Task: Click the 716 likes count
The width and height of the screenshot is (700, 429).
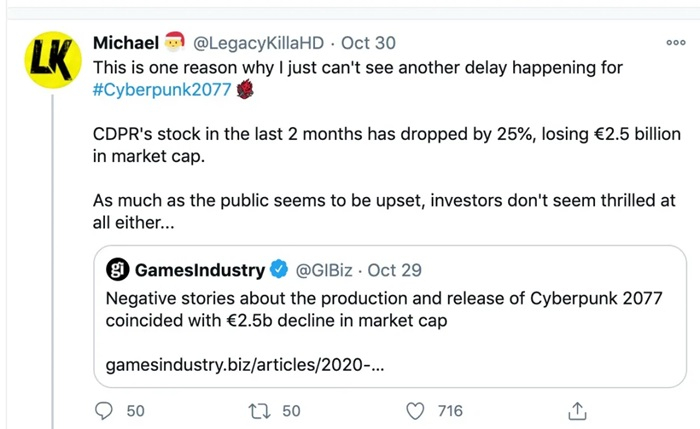Action: click(x=451, y=410)
